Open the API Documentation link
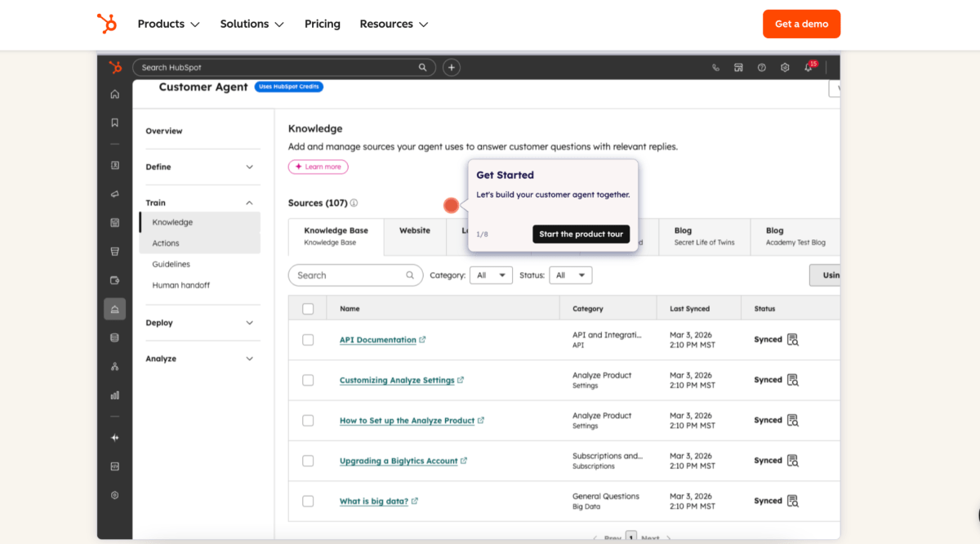 (x=378, y=340)
